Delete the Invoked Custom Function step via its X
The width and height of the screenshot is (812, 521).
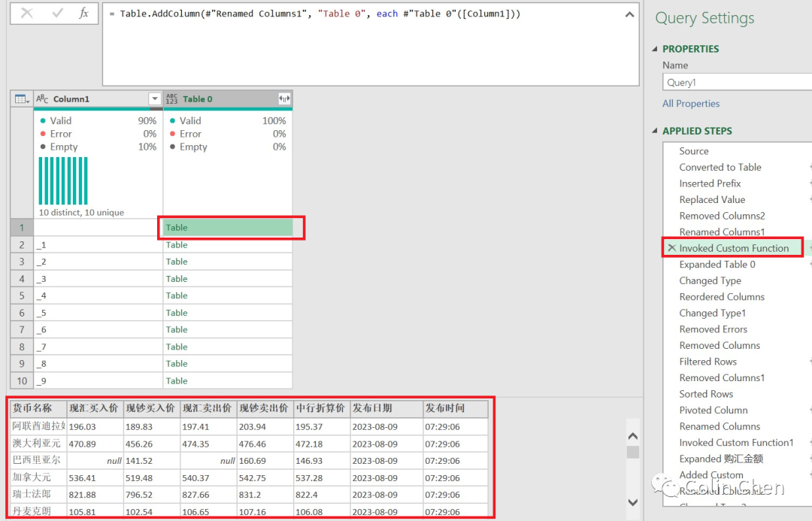click(x=673, y=247)
